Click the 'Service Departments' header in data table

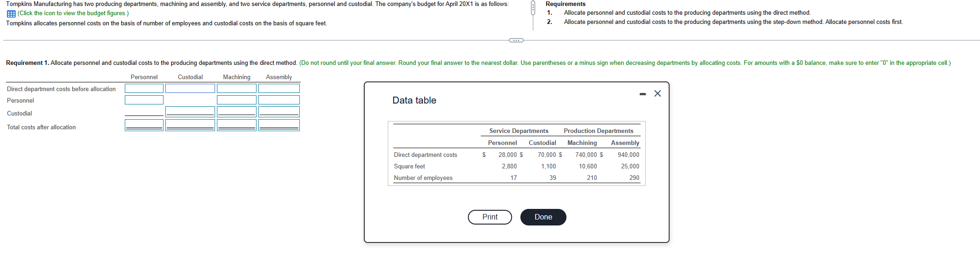pos(519,131)
